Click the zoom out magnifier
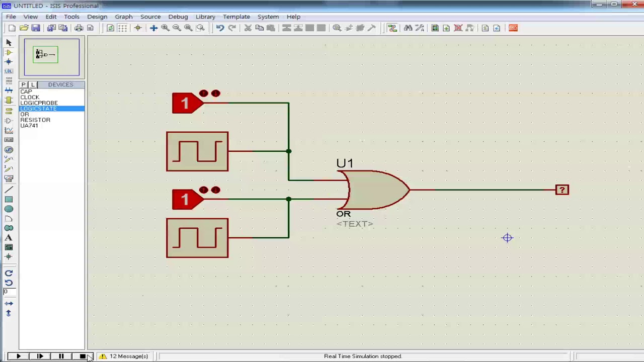The height and width of the screenshot is (362, 644). click(x=177, y=28)
